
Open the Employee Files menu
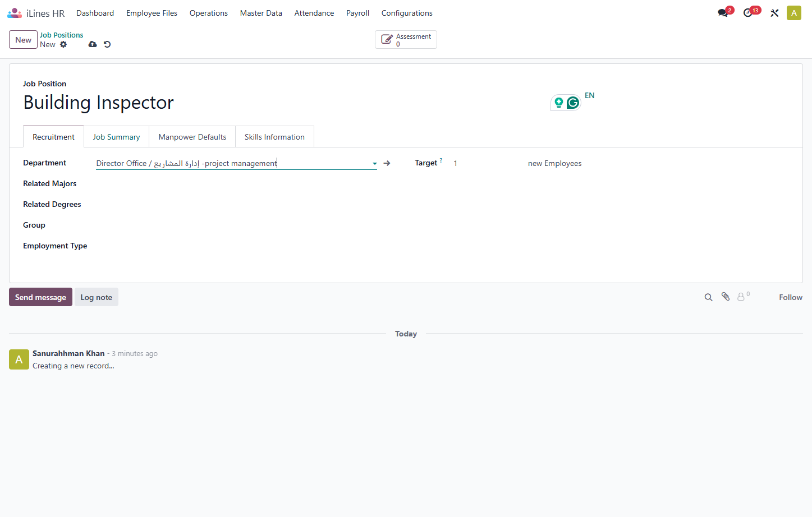click(152, 13)
